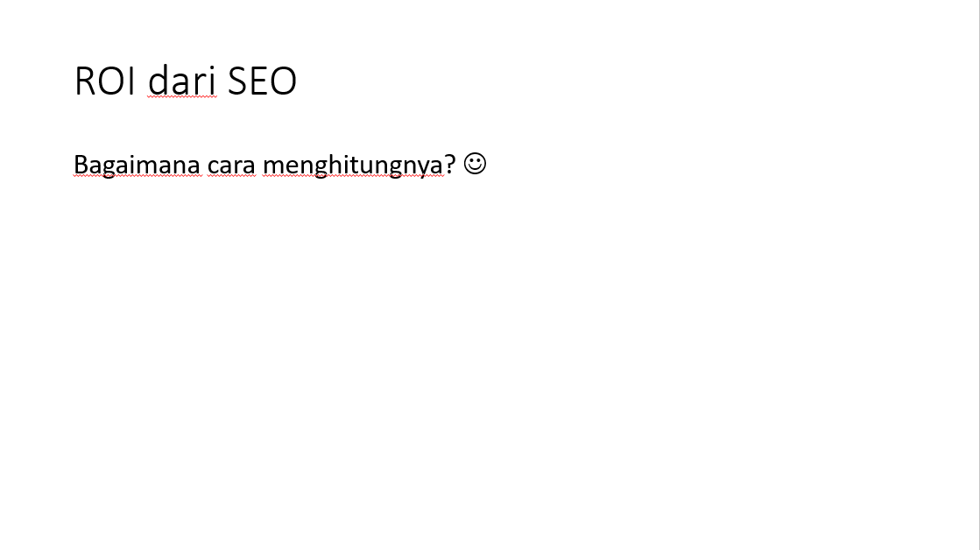Click the question mark after menghitungnya
This screenshot has height=550, width=980.
(x=450, y=165)
